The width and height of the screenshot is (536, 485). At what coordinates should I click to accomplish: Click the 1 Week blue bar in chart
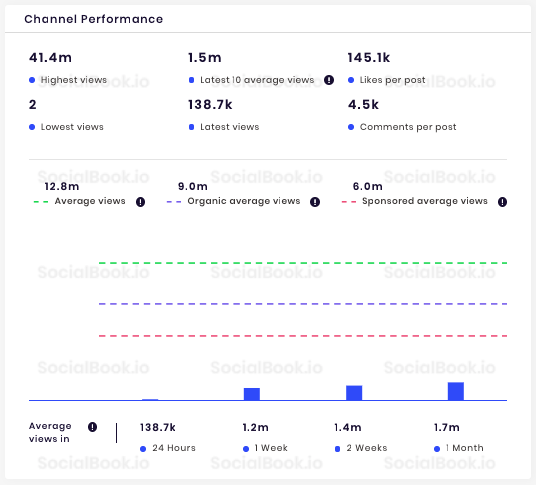pos(252,394)
